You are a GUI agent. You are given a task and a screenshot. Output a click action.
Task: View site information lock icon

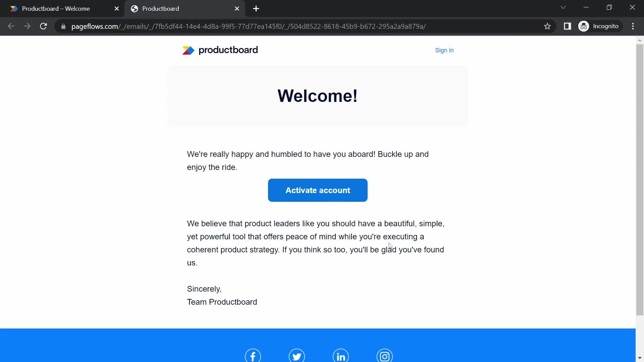coord(63,26)
